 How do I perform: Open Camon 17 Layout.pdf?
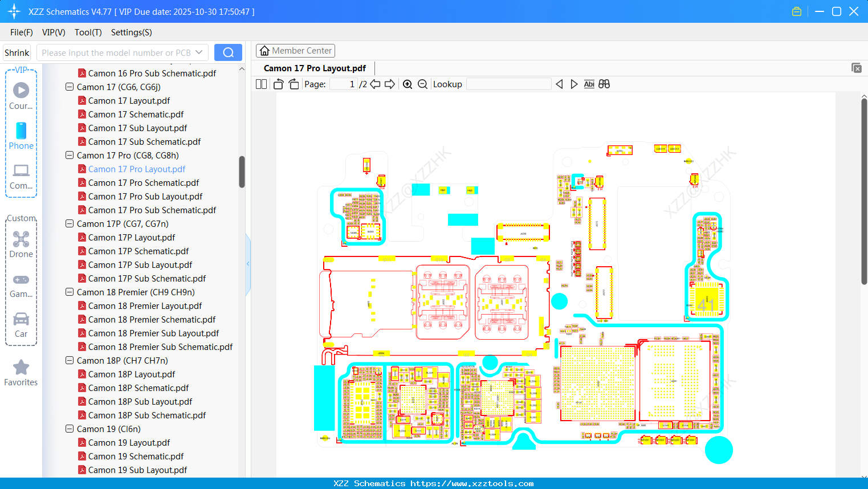129,101
